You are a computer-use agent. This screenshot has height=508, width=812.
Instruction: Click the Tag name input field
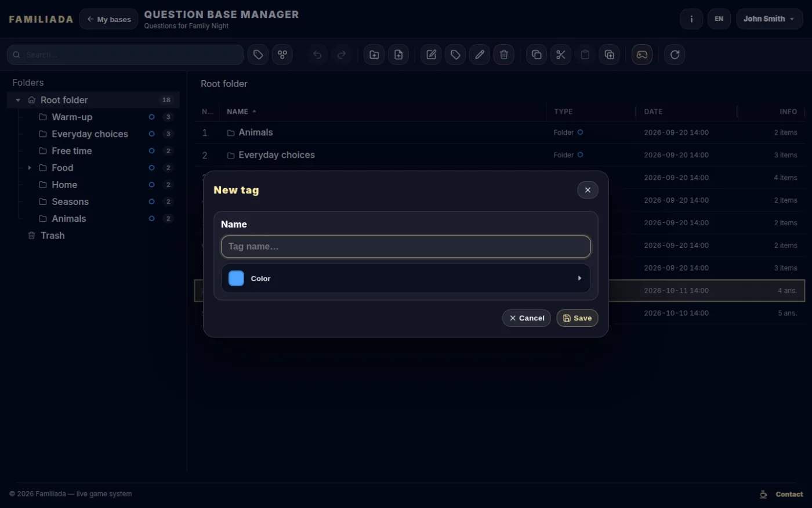[x=406, y=246]
